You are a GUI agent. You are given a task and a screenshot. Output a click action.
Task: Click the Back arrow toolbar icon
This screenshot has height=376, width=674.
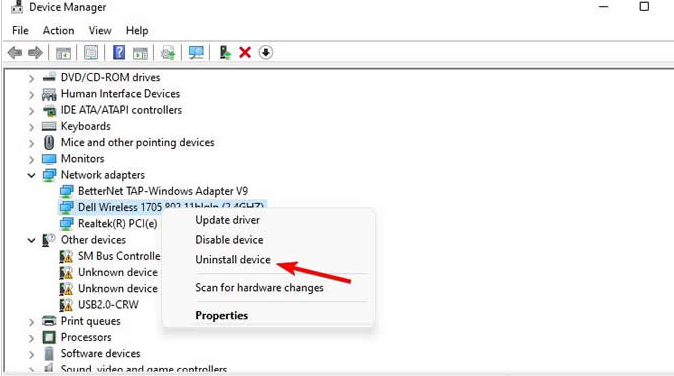point(15,52)
